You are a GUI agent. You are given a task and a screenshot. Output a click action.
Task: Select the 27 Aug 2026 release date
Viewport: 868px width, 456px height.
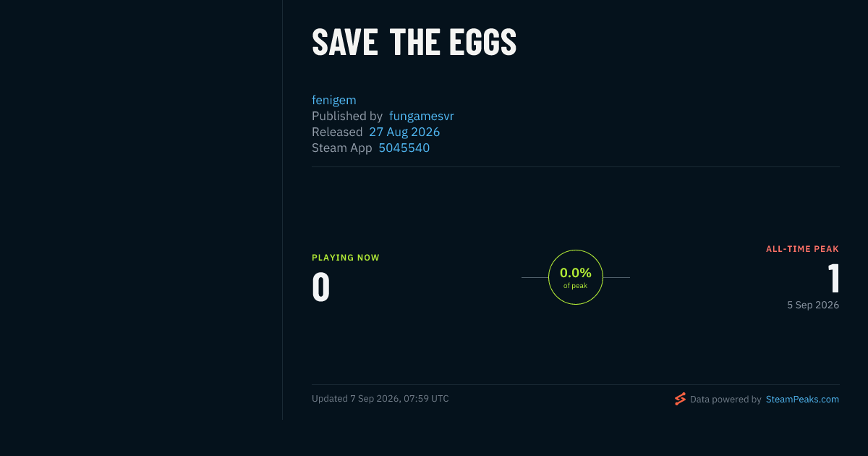coord(404,132)
